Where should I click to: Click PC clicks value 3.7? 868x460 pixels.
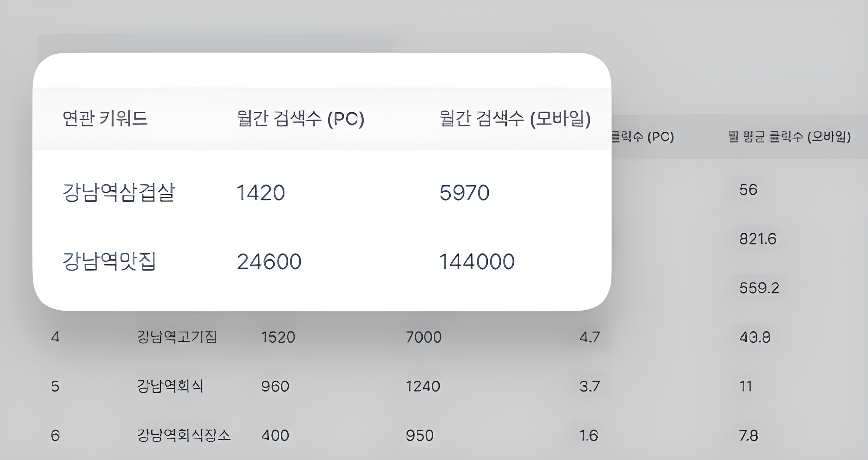[590, 386]
